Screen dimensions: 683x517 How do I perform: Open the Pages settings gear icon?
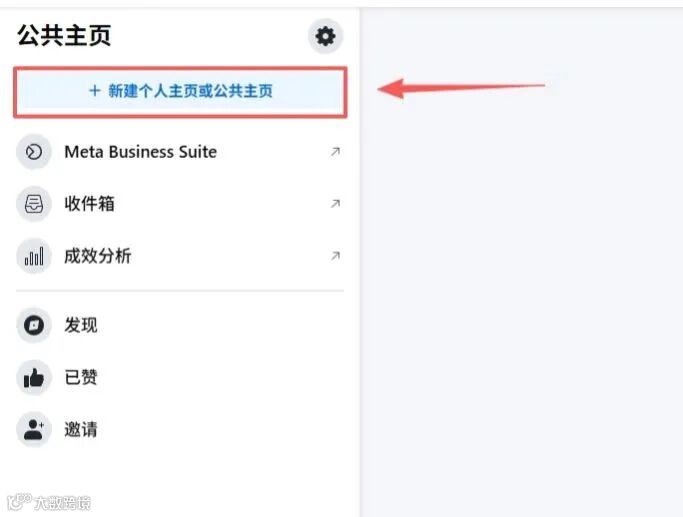325,36
